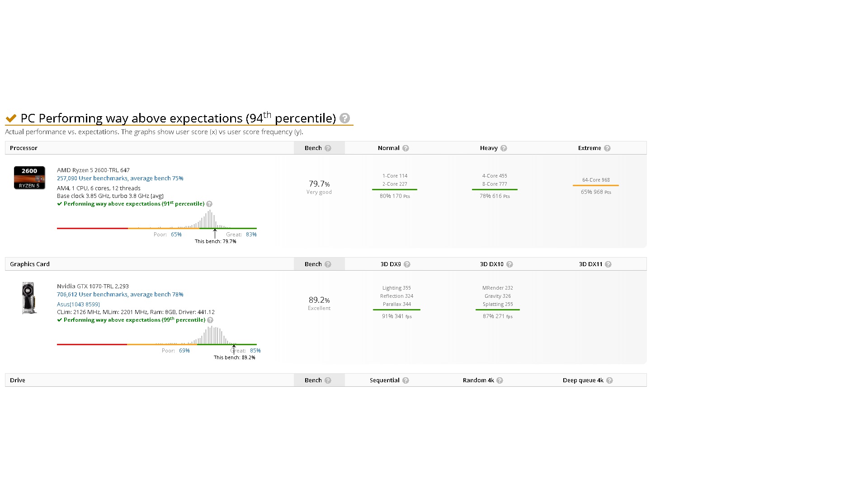Click the graphics card Great 85% link

[x=255, y=351]
